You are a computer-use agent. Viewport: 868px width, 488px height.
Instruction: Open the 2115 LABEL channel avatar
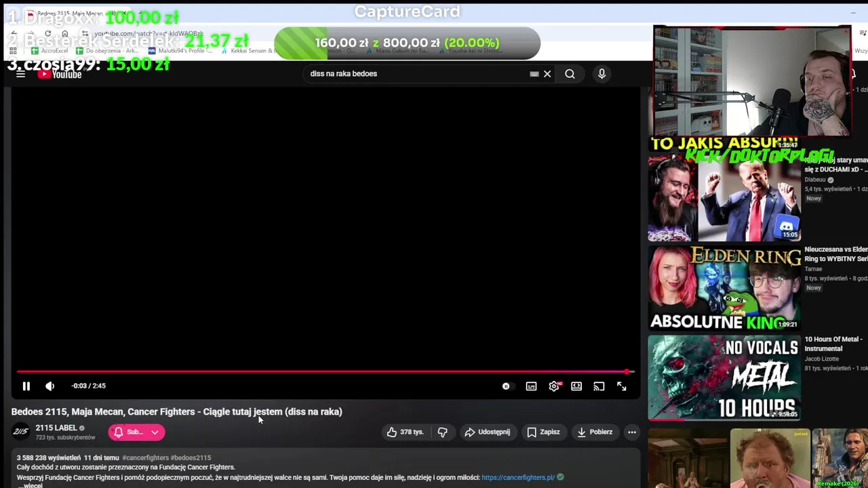pyautogui.click(x=21, y=432)
